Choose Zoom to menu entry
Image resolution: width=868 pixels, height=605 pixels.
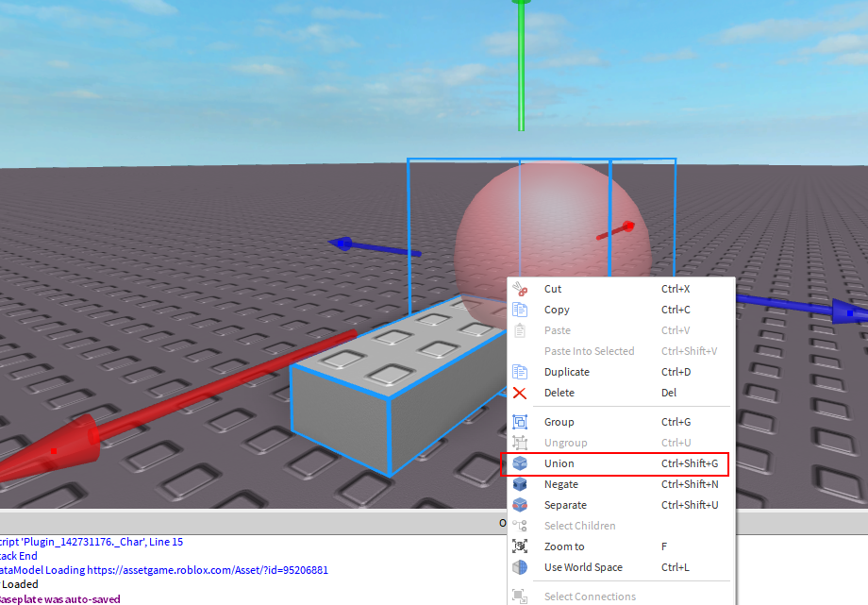click(x=621, y=546)
